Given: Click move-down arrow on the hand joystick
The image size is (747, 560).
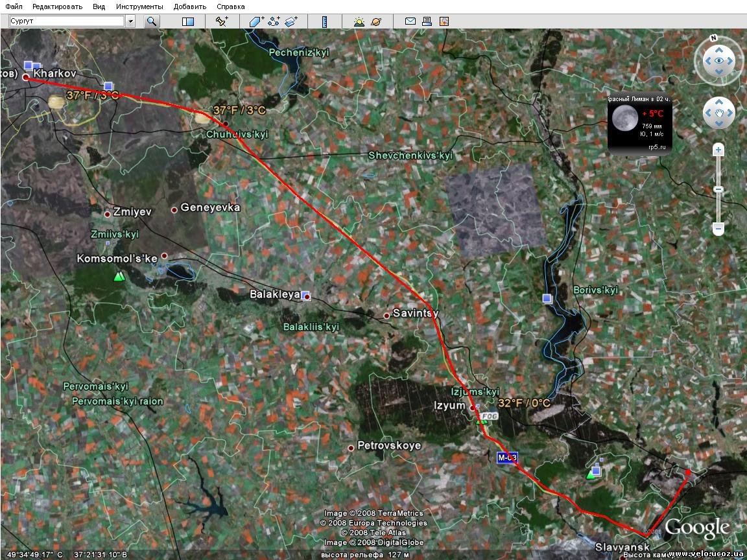Looking at the screenshot, I should (719, 124).
